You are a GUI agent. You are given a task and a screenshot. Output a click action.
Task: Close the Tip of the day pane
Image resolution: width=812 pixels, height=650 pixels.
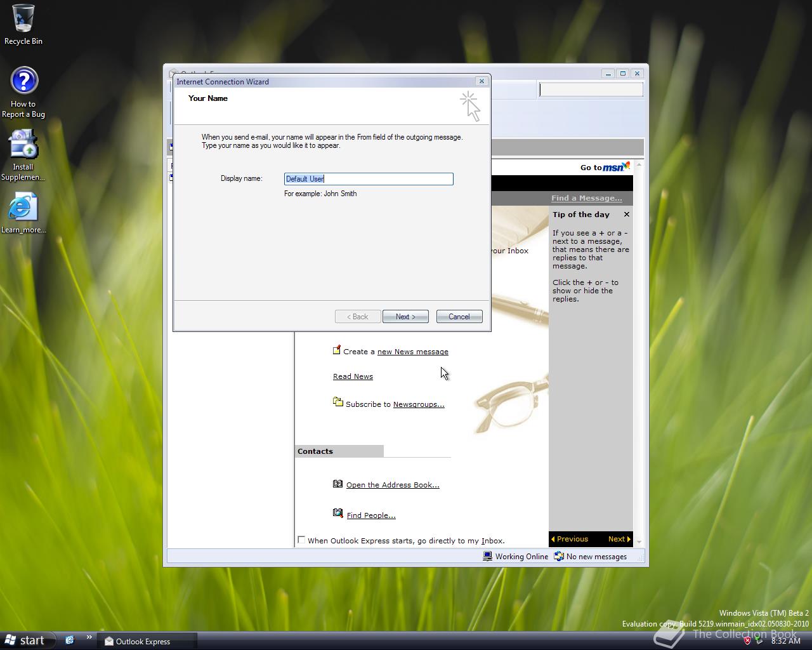pyautogui.click(x=627, y=215)
